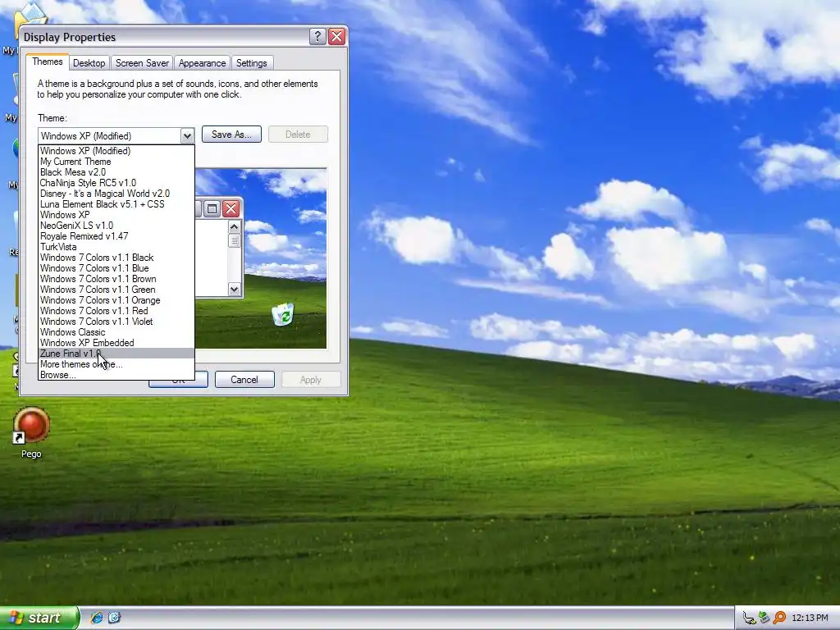Image resolution: width=840 pixels, height=630 pixels.
Task: Pick the Black Mesa v2.0 theme
Action: 116,172
